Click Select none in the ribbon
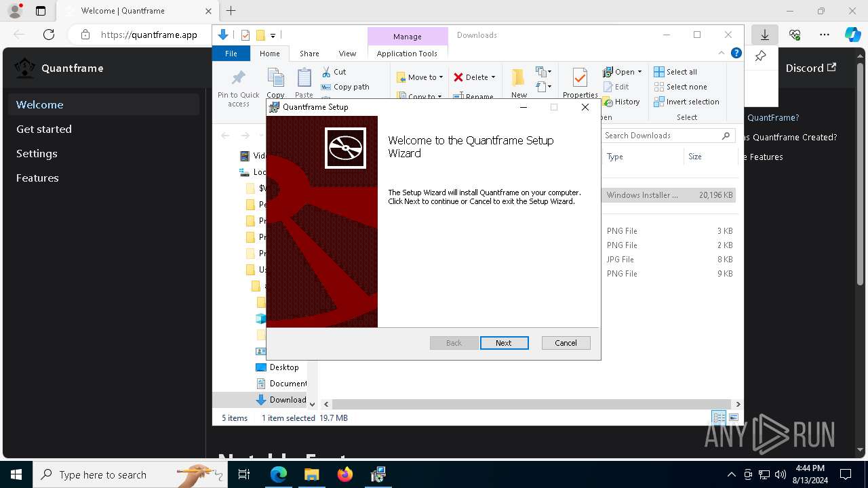The image size is (868, 488). click(x=680, y=87)
